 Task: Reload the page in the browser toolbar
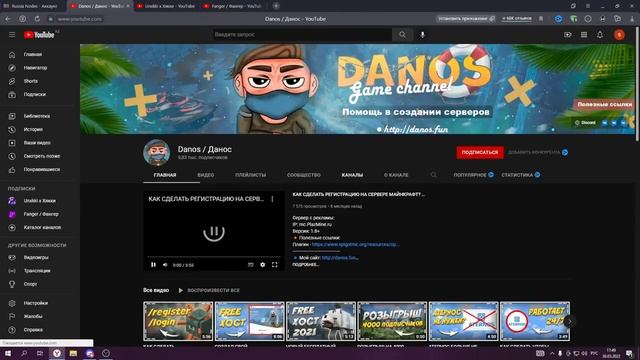click(x=37, y=19)
